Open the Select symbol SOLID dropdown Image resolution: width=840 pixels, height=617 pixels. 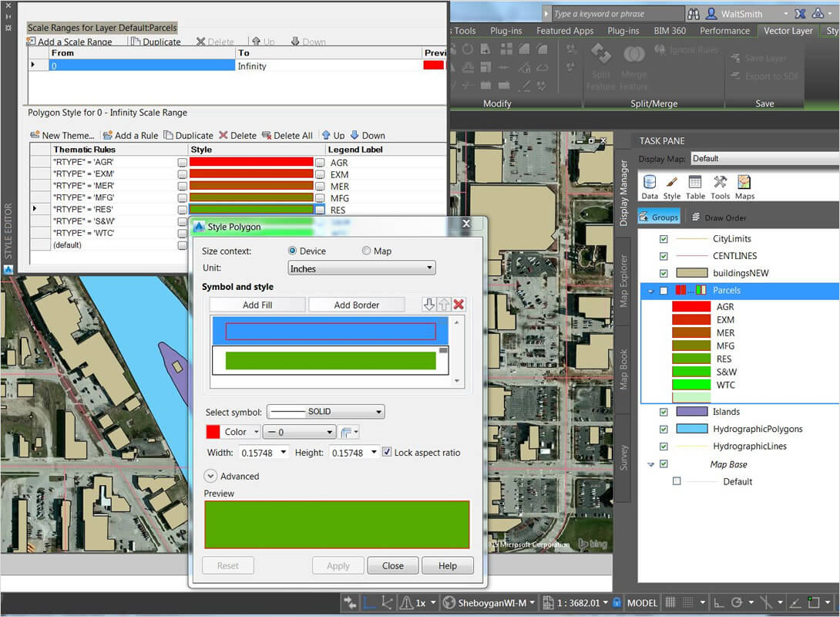pyautogui.click(x=325, y=412)
